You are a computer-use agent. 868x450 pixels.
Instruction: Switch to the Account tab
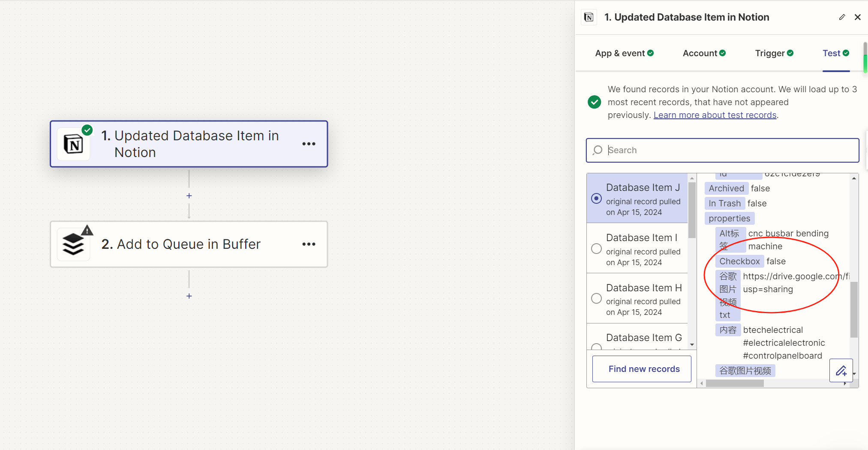704,53
